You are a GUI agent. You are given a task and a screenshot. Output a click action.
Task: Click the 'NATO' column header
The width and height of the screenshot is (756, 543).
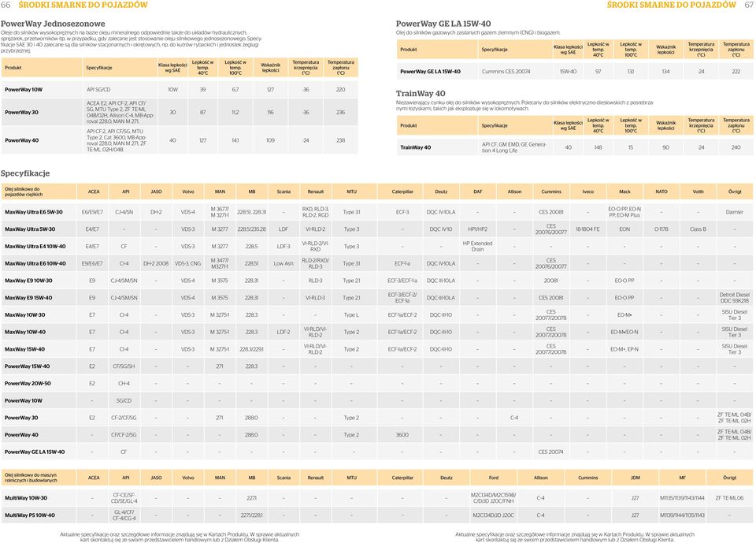pos(661,192)
